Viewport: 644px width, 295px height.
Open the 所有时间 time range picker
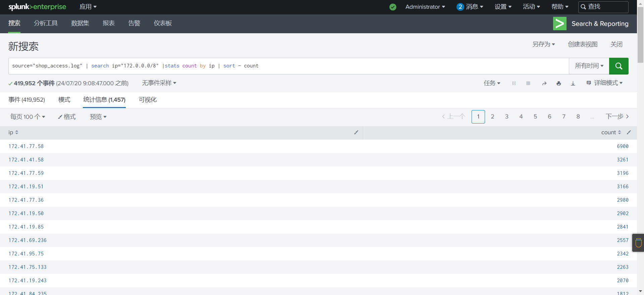(589, 66)
